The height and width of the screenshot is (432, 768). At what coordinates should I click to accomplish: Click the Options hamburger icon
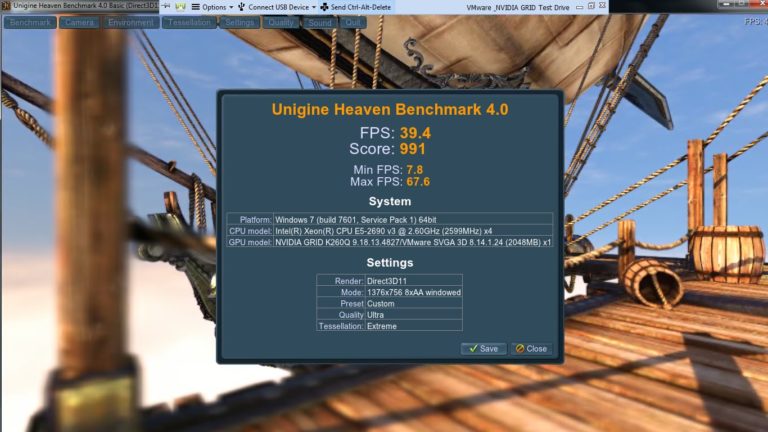(x=195, y=7)
